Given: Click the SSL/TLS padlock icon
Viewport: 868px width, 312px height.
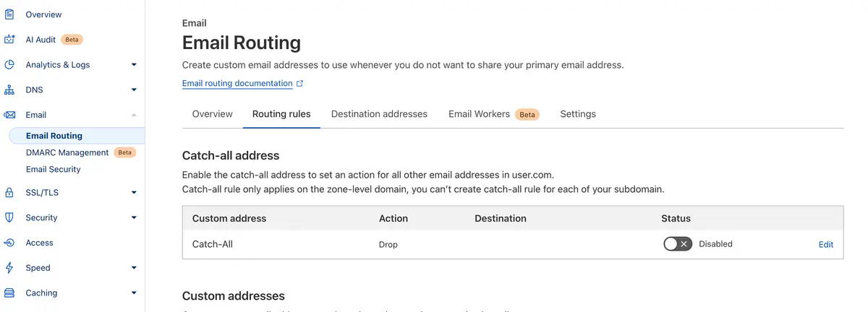Looking at the screenshot, I should tap(9, 192).
